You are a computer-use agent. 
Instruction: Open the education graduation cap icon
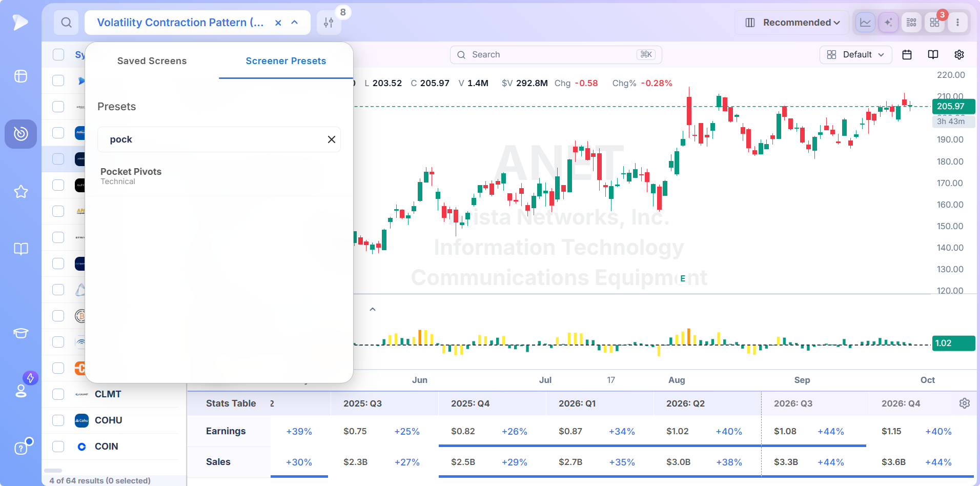point(21,333)
